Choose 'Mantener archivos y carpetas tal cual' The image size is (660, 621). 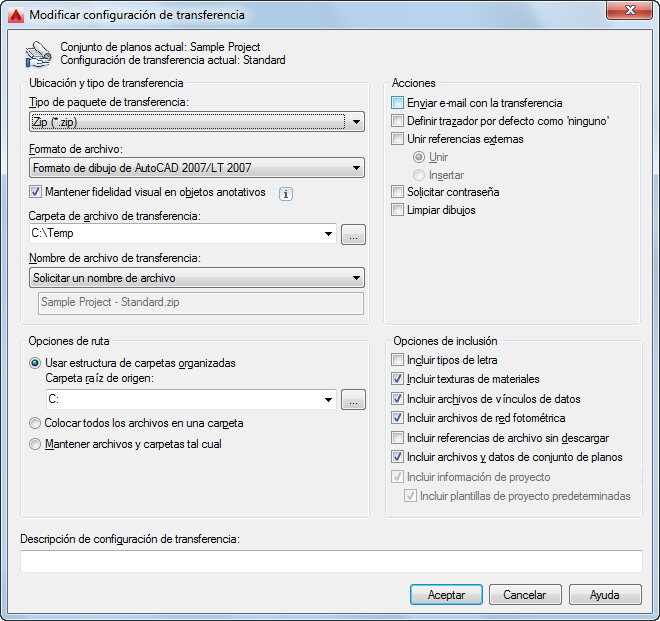(35, 444)
